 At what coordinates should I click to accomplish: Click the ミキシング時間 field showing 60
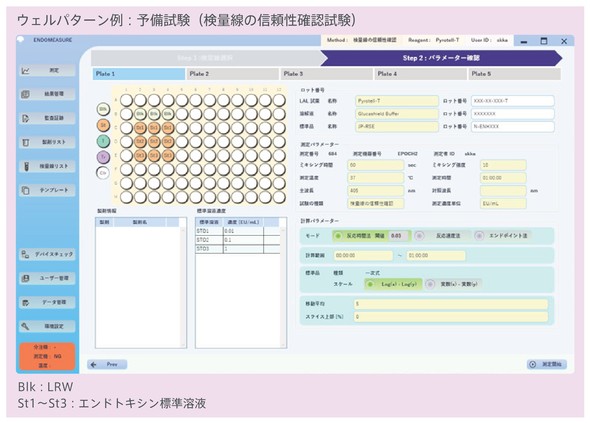pyautogui.click(x=376, y=165)
